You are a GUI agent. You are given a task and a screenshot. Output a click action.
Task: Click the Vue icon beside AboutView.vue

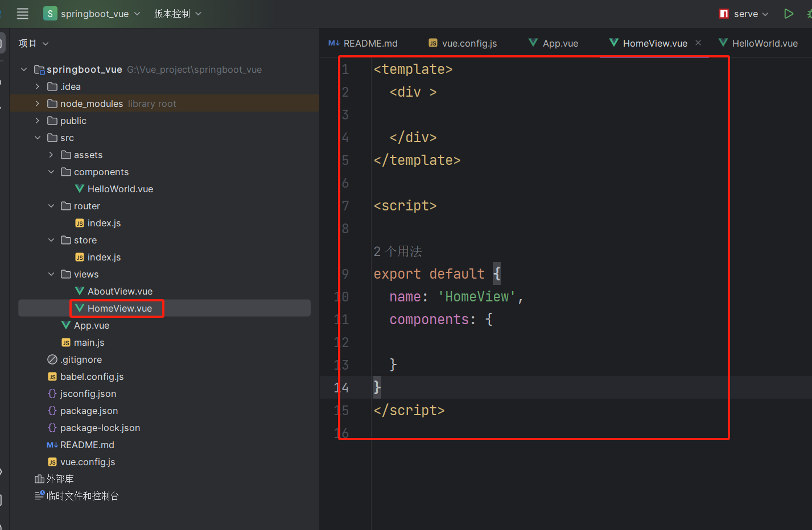tap(80, 291)
